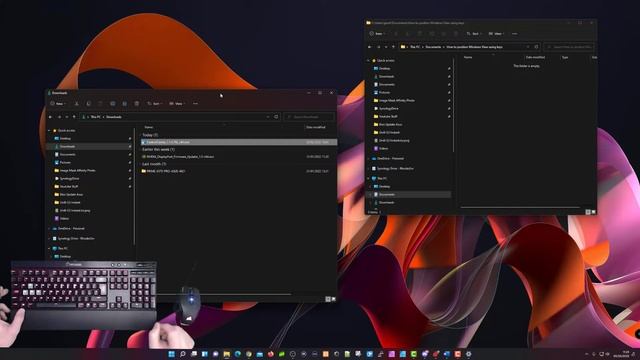This screenshot has width=640, height=360.
Task: Open Youtube Stuff folder in Downloads window sidebar
Action: (x=67, y=187)
